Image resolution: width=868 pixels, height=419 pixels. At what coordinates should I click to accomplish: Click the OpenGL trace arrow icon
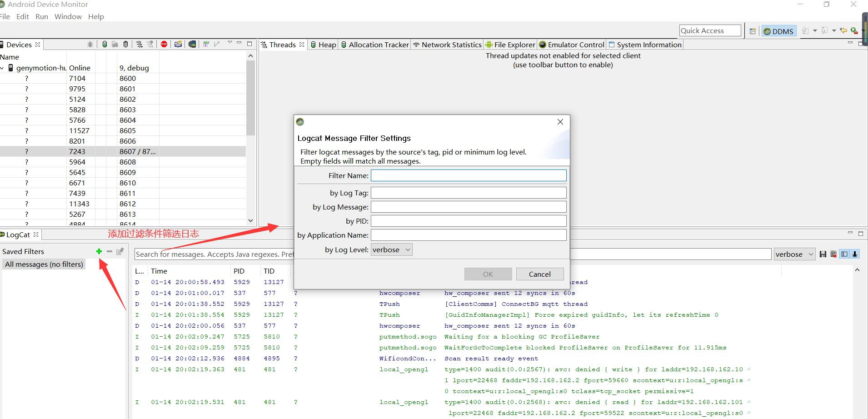[x=217, y=44]
